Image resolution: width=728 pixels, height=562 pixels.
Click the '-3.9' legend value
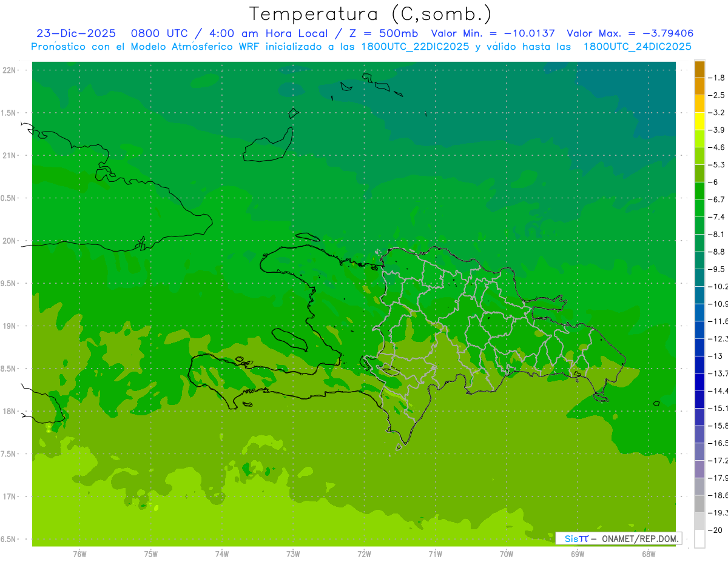pyautogui.click(x=718, y=130)
